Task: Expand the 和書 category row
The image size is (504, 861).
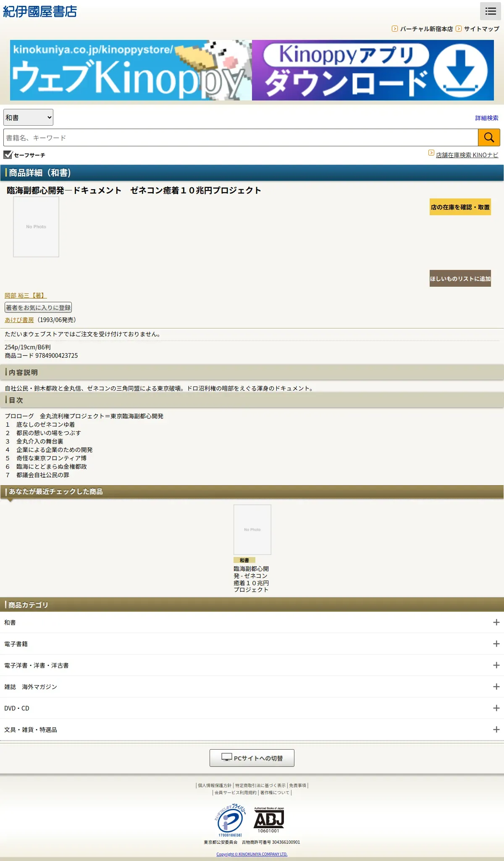Action: coord(252,622)
